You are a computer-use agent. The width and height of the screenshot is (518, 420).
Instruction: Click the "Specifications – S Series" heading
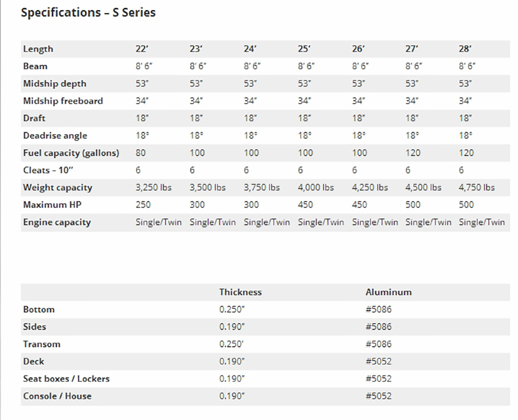pos(88,12)
